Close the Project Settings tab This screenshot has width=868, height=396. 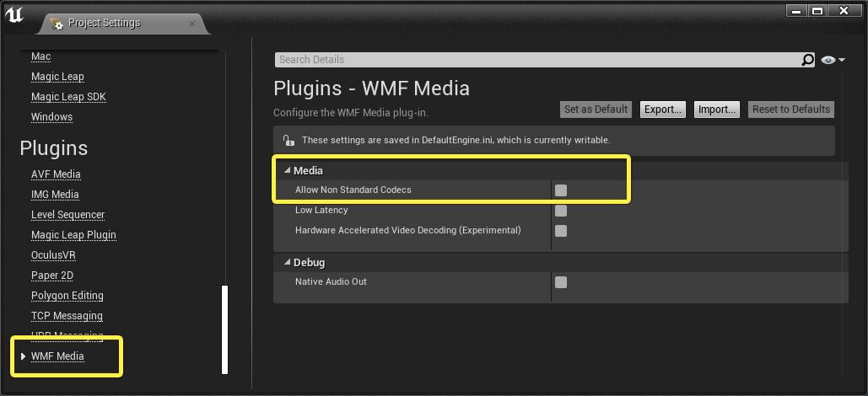coord(192,24)
